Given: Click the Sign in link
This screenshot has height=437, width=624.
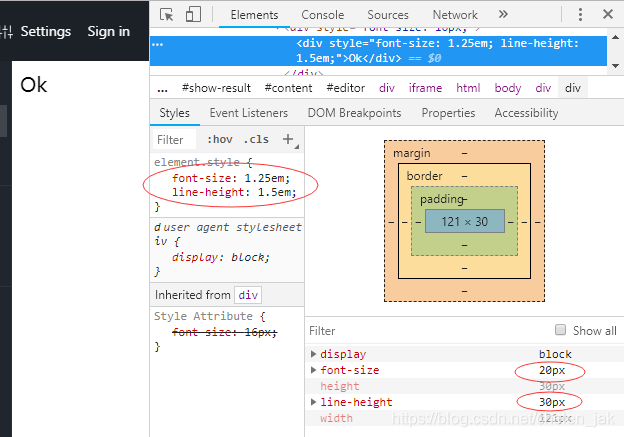Looking at the screenshot, I should click(109, 31).
